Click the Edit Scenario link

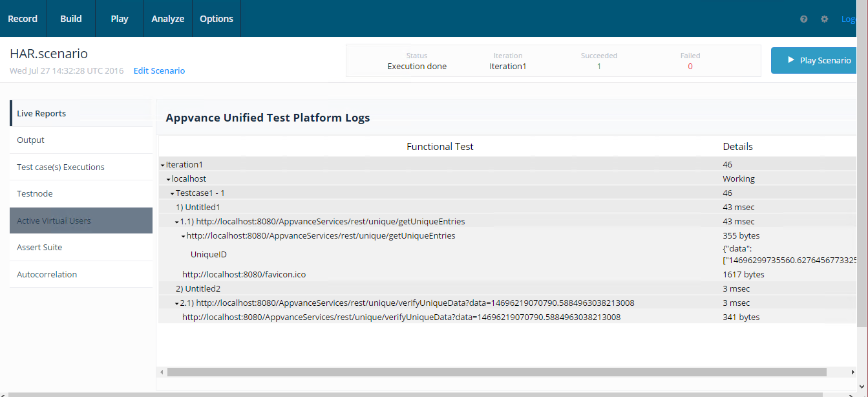pos(159,71)
